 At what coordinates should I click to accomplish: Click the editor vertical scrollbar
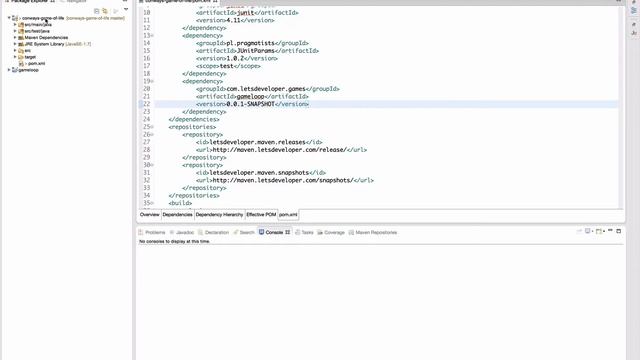coord(622,106)
